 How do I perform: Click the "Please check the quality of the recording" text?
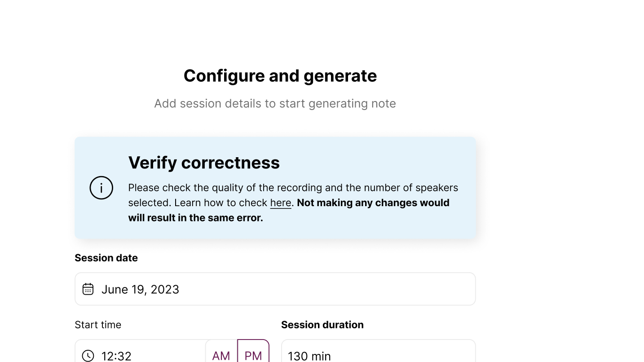[x=228, y=188]
